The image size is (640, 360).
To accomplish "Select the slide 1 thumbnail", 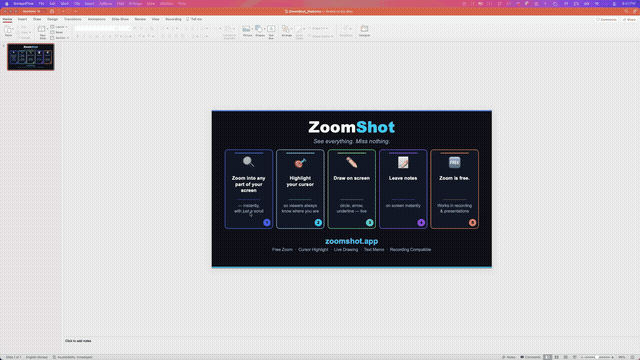I will (31, 57).
